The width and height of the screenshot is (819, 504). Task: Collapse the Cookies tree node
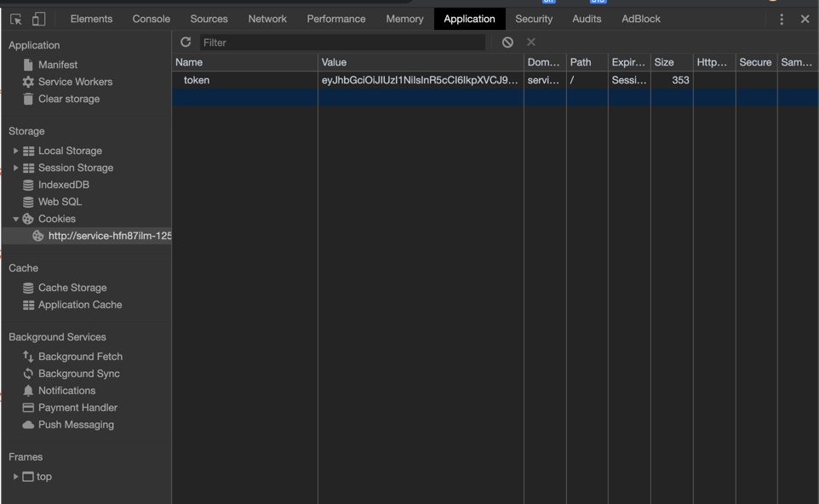[x=15, y=219]
